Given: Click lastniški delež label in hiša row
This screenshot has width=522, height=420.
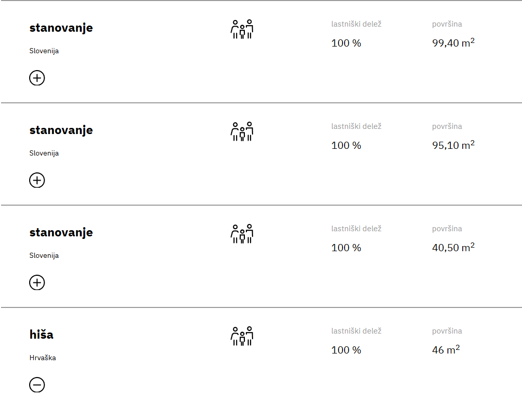Looking at the screenshot, I should (356, 331).
